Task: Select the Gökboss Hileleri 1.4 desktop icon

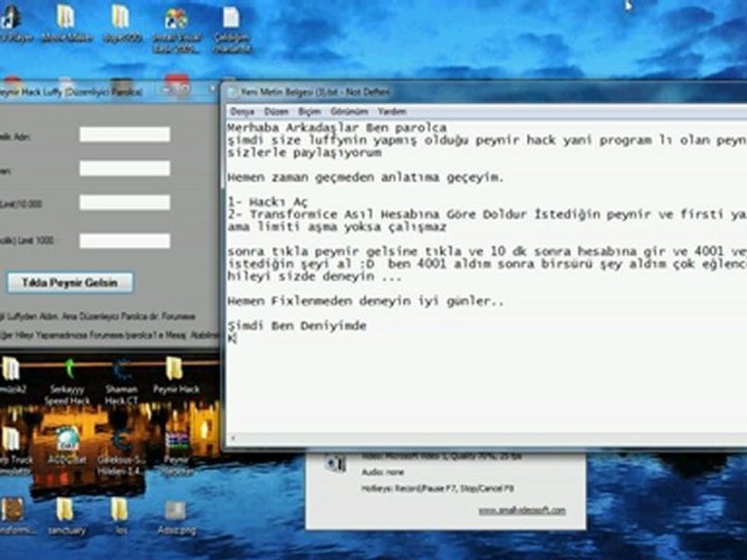Action: 121,453
